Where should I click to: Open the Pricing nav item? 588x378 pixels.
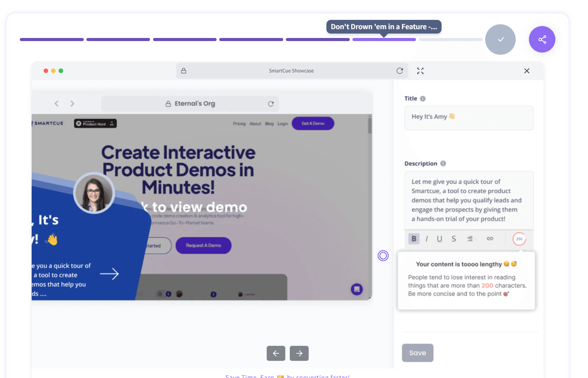click(x=239, y=124)
